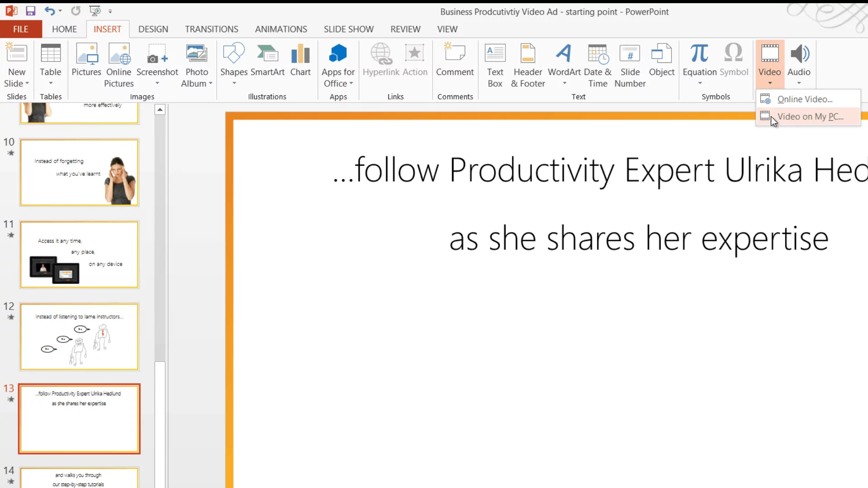Click the slide panel scroll up arrow
Image resolution: width=868 pixels, height=488 pixels.
160,109
